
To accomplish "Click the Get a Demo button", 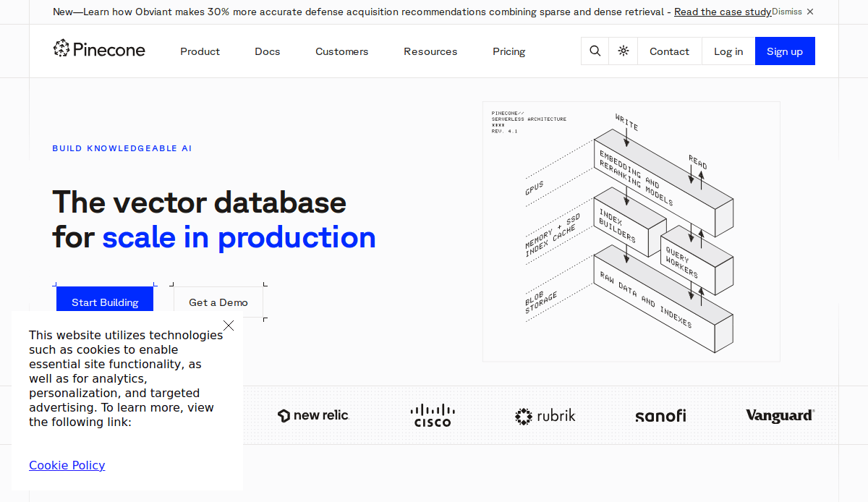I will click(218, 302).
